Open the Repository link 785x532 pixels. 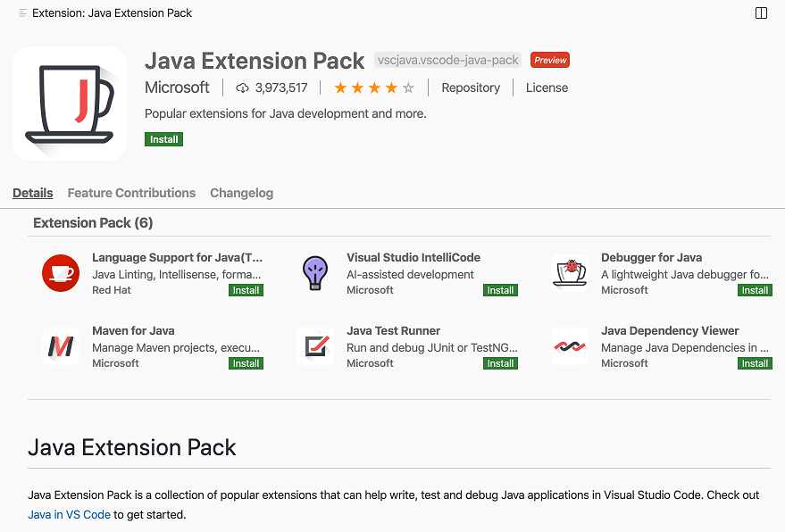pyautogui.click(x=471, y=87)
